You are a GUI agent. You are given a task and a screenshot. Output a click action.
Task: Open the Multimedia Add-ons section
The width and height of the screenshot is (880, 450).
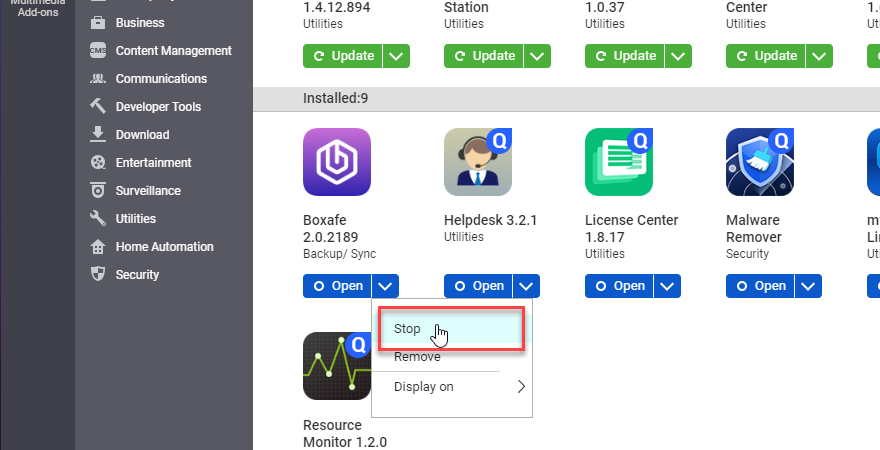(x=37, y=8)
